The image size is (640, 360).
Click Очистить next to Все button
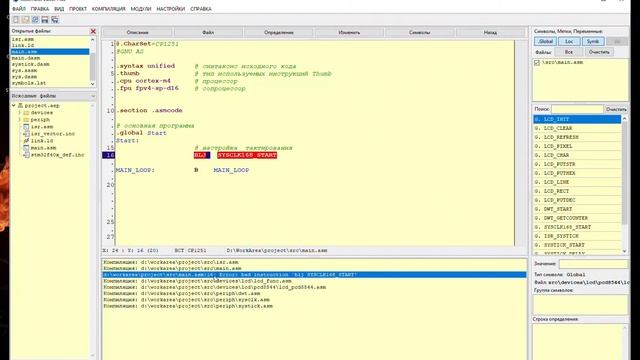click(599, 52)
